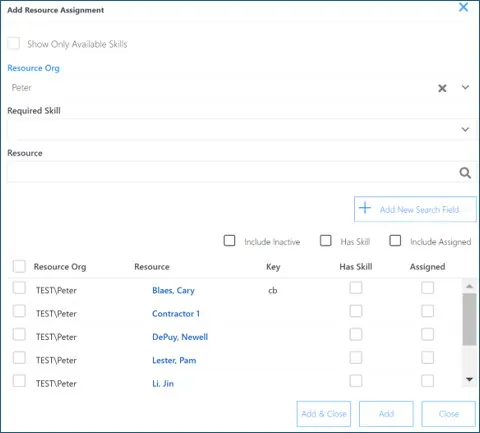This screenshot has width=480, height=433.
Task: Open the Resource Org label link
Action: pyautogui.click(x=33, y=68)
